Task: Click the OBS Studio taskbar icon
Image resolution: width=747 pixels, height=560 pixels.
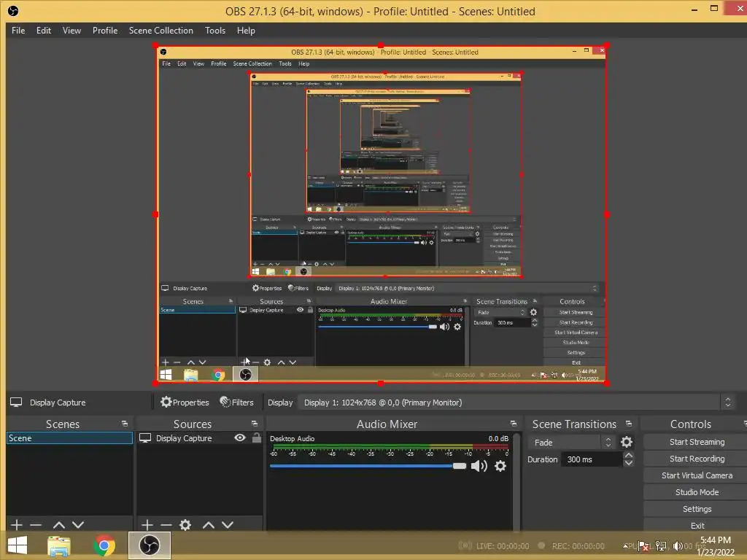Action: coord(150,545)
